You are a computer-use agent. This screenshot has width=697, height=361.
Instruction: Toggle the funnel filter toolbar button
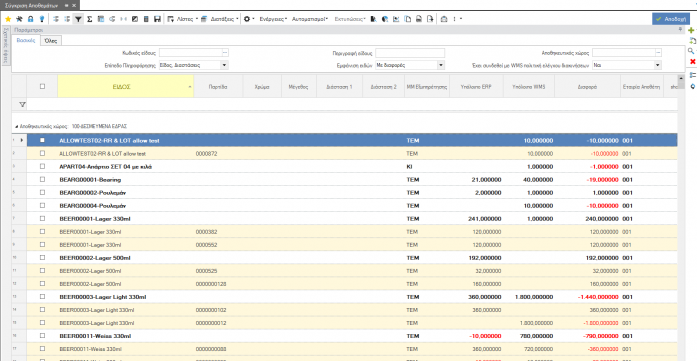(x=78, y=19)
